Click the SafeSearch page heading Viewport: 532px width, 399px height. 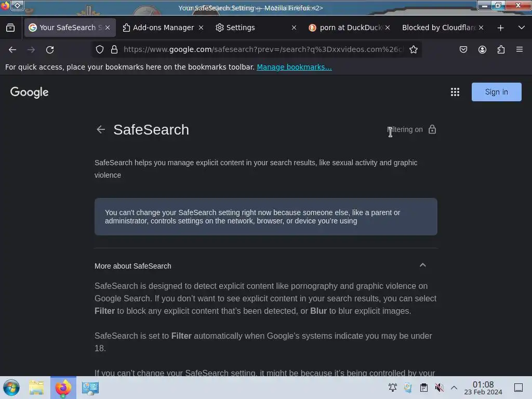[151, 129]
